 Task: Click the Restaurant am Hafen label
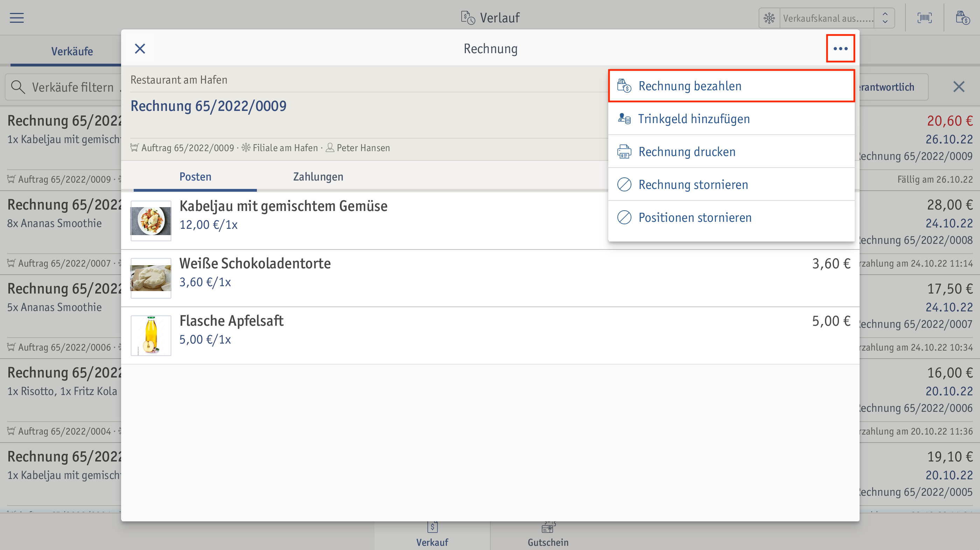click(179, 80)
